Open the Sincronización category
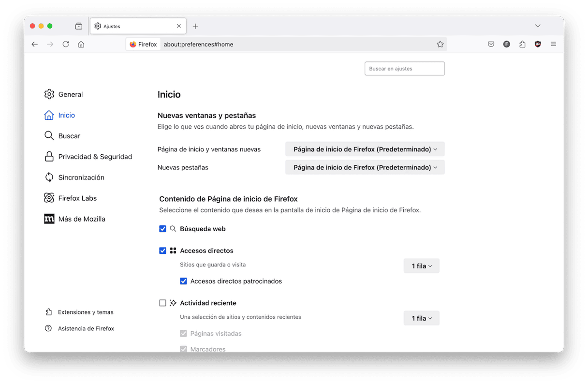Screen dimensions: 588x384 74,177
